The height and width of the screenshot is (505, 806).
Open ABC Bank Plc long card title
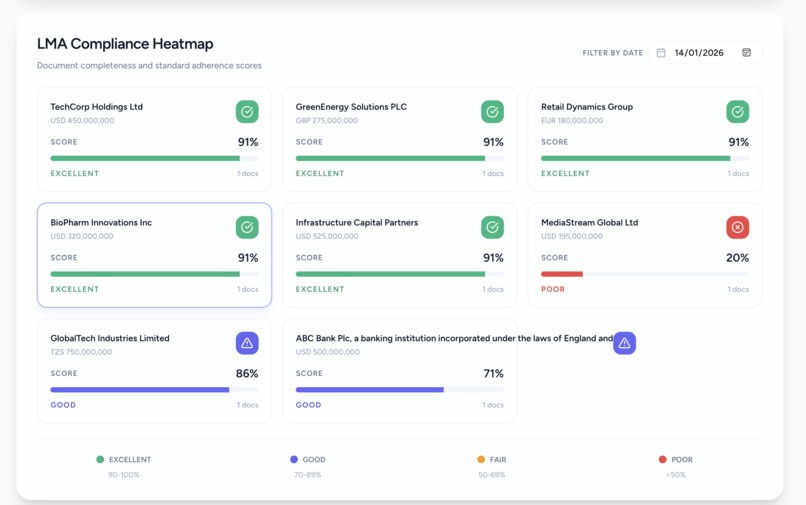(454, 338)
